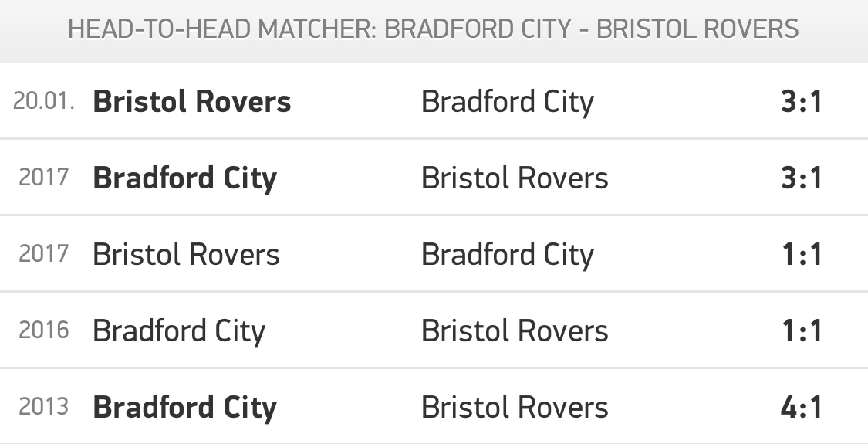
Task: Click the 2013 year label
Action: pyautogui.click(x=44, y=407)
